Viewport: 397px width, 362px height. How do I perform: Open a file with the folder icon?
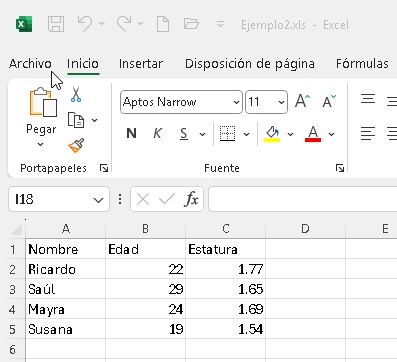191,24
